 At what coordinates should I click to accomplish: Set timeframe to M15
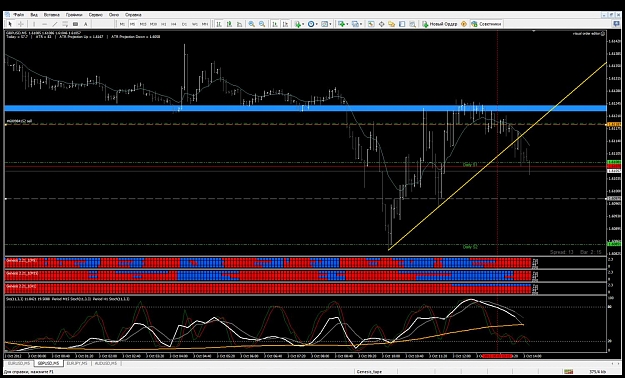pyautogui.click(x=143, y=24)
